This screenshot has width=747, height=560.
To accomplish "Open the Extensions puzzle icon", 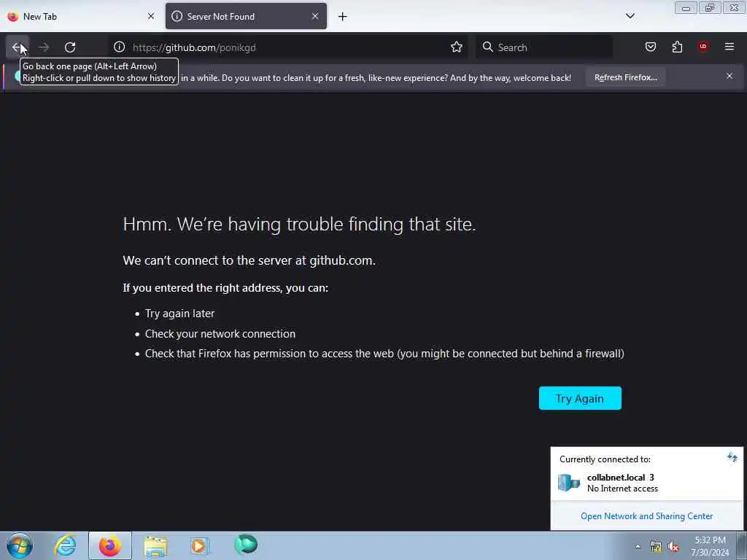I will [x=677, y=47].
